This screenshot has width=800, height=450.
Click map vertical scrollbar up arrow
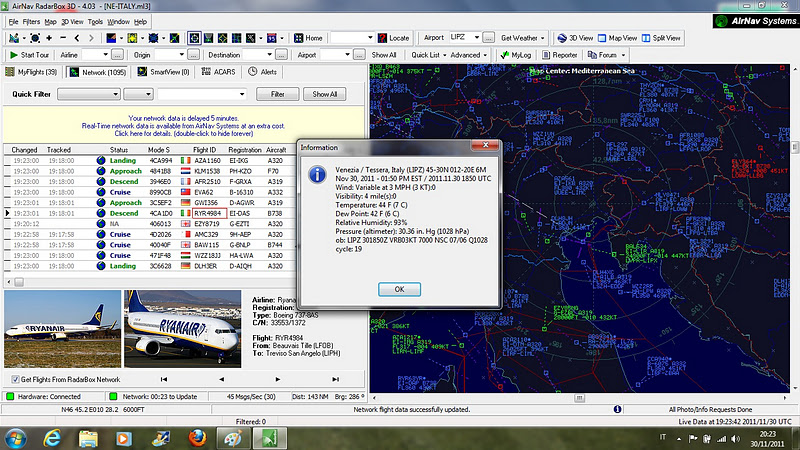point(794,69)
